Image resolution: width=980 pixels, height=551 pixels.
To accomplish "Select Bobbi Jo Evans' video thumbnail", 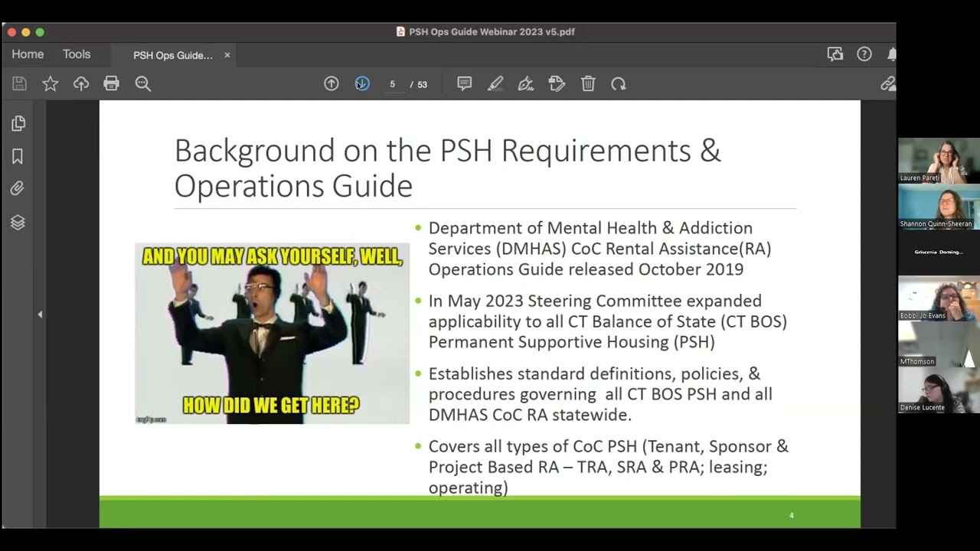I will click(939, 298).
